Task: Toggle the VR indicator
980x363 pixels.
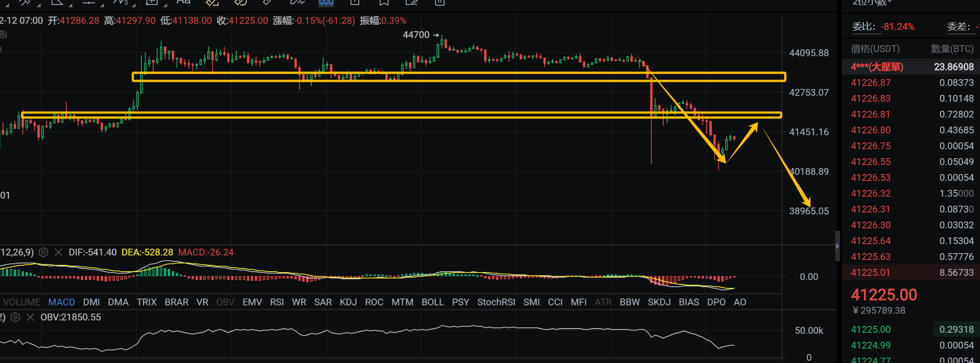Action: point(202,302)
